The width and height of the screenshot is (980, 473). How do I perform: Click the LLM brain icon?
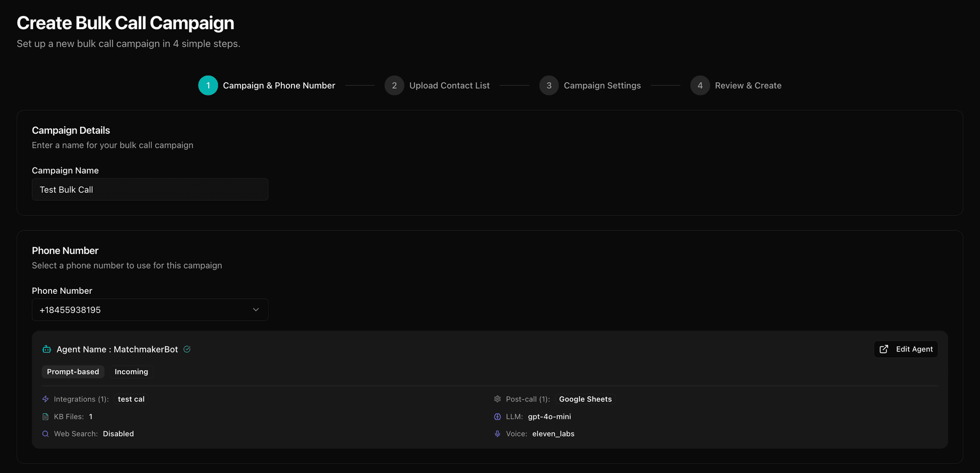(497, 417)
